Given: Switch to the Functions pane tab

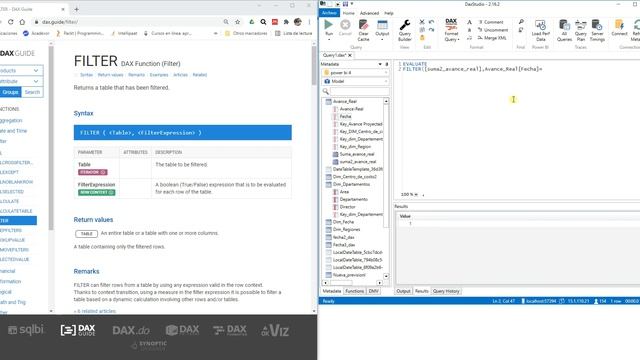Looking at the screenshot, I should [354, 291].
